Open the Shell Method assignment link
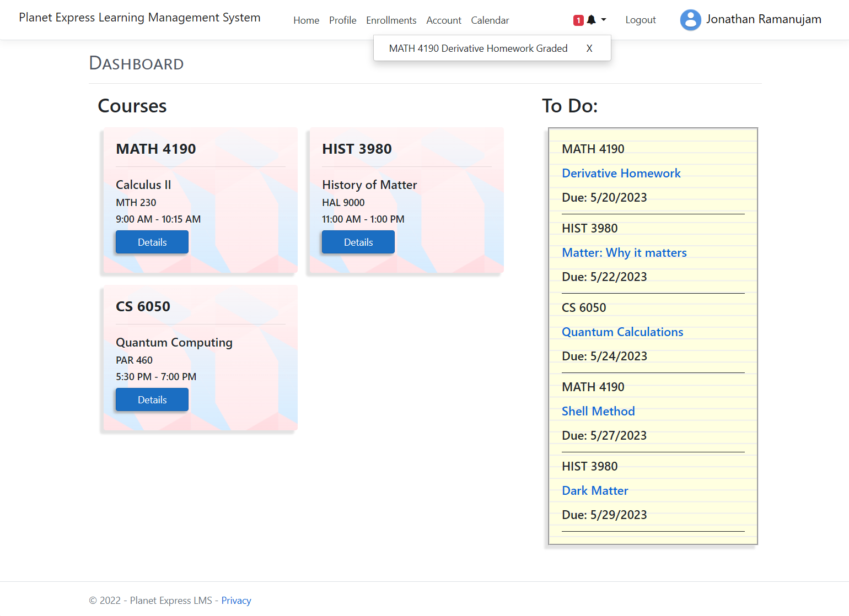 [x=598, y=411]
